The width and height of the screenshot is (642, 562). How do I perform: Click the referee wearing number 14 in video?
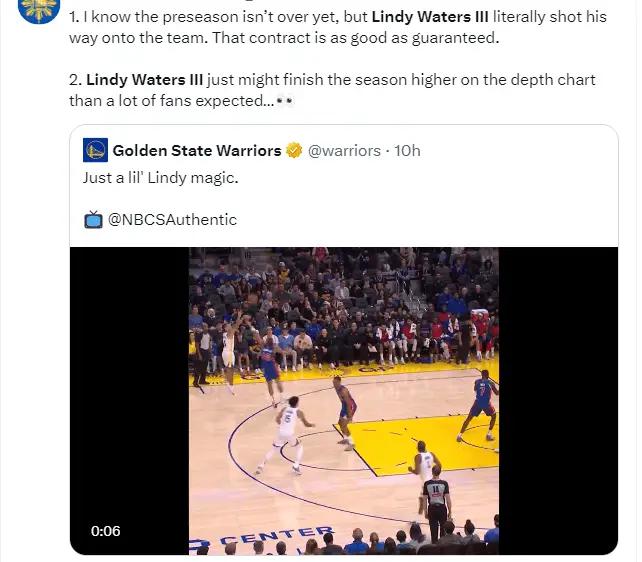(x=436, y=503)
